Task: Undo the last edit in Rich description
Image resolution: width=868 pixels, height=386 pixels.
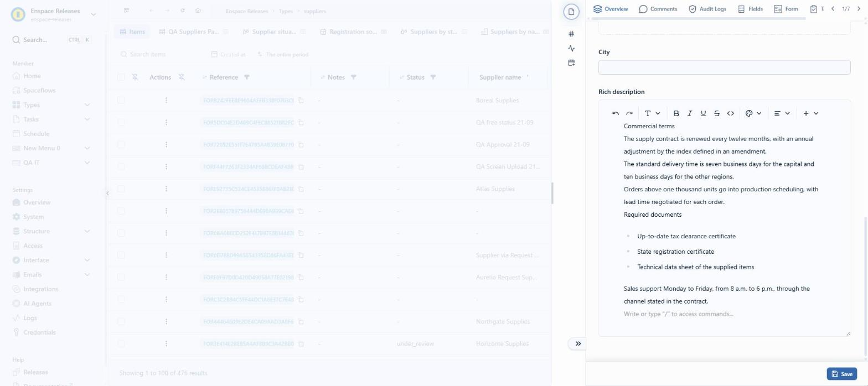Action: tap(616, 113)
